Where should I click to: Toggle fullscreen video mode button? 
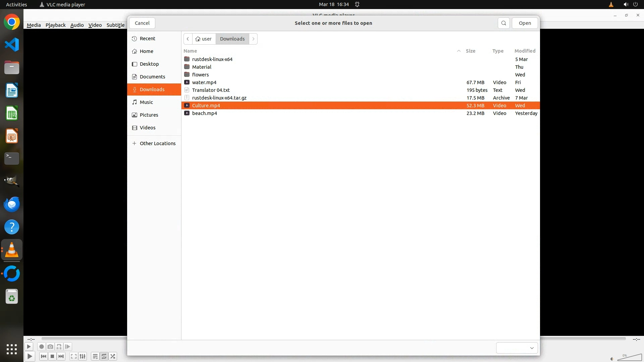point(74,356)
